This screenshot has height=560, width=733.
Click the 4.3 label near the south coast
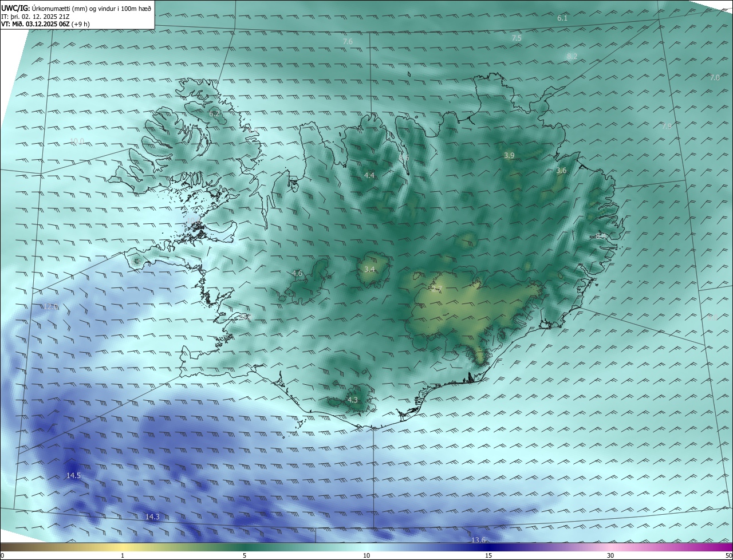352,400
